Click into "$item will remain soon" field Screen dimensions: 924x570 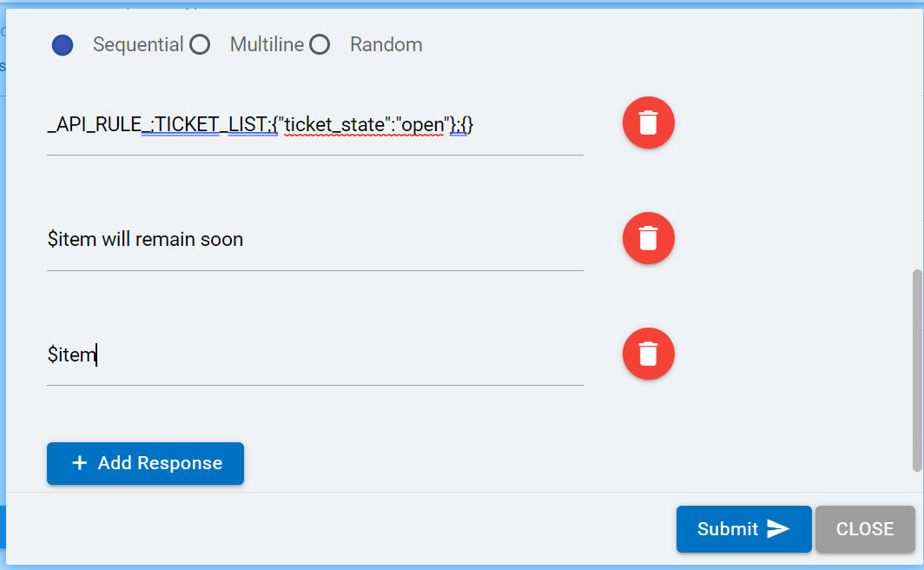pyautogui.click(x=314, y=239)
